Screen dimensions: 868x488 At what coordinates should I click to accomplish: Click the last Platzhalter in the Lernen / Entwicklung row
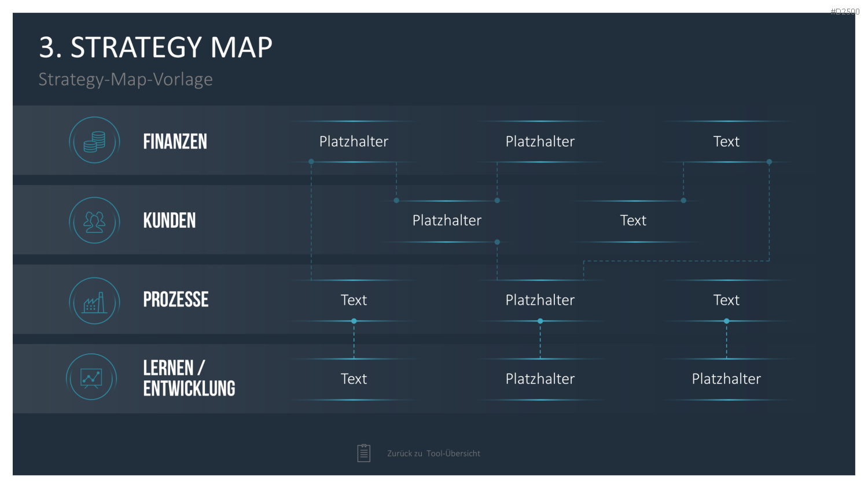[x=726, y=379]
